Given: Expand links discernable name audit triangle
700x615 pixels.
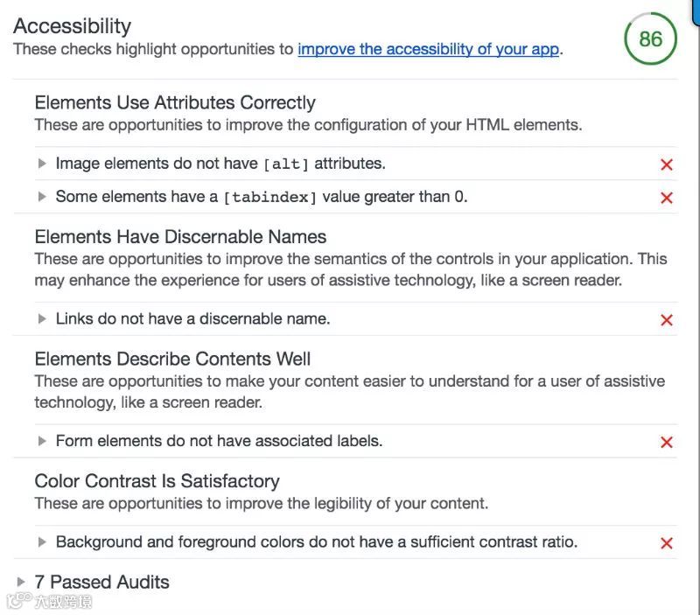Looking at the screenshot, I should [x=42, y=319].
